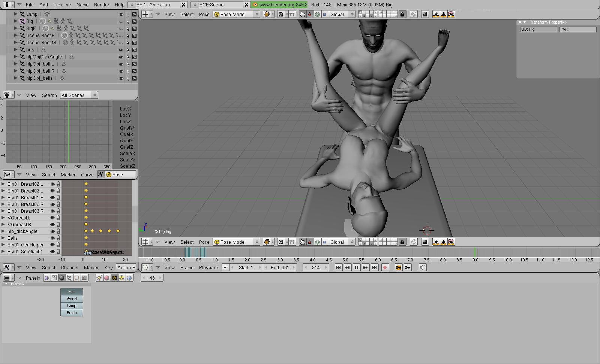Screen dimensions: 600x364
Task: Click the key icon in timeline header
Action: tap(407, 267)
